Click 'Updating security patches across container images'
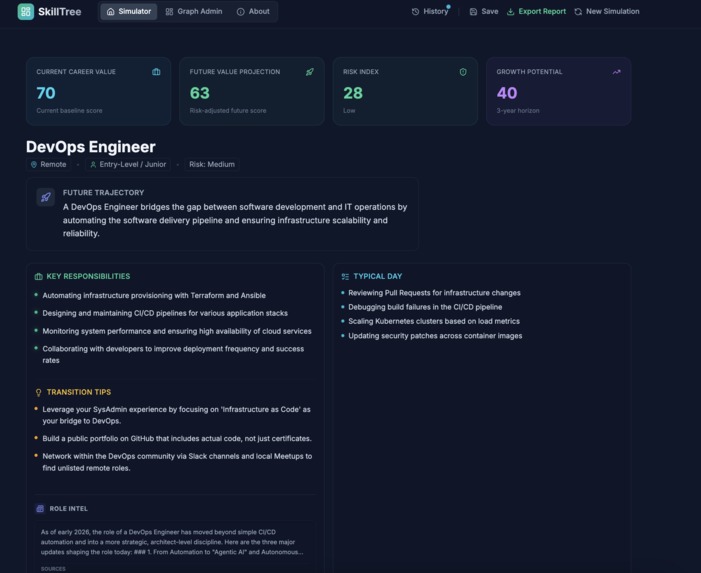 (435, 336)
